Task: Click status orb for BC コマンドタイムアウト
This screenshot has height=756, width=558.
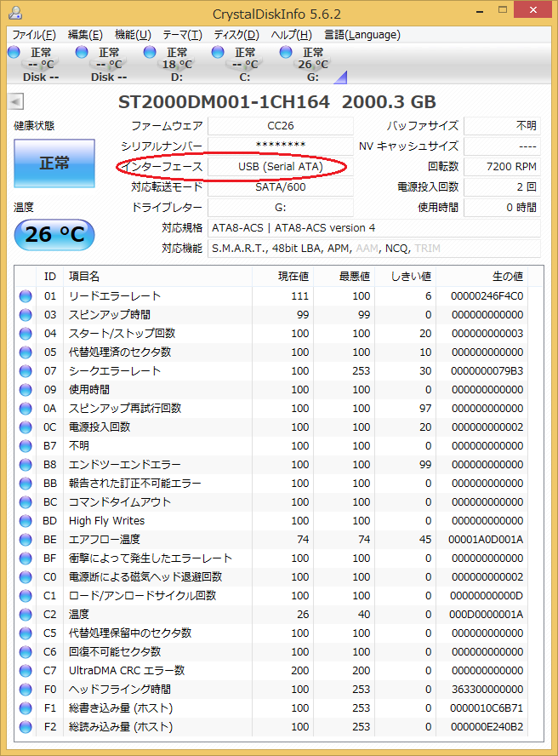Action: click(x=26, y=502)
